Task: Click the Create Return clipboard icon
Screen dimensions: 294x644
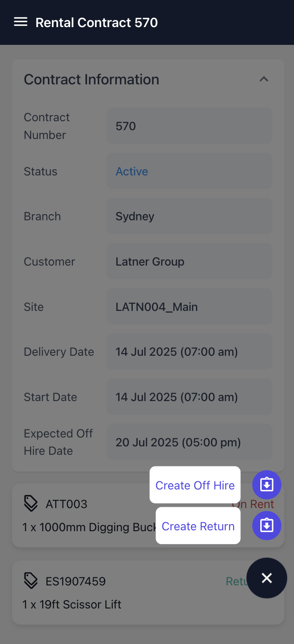Action: pyautogui.click(x=266, y=525)
